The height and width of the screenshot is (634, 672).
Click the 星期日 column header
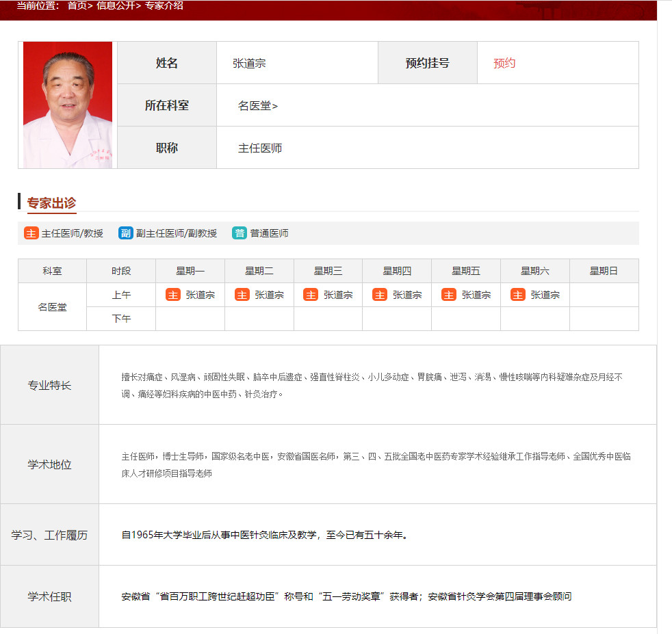(604, 271)
